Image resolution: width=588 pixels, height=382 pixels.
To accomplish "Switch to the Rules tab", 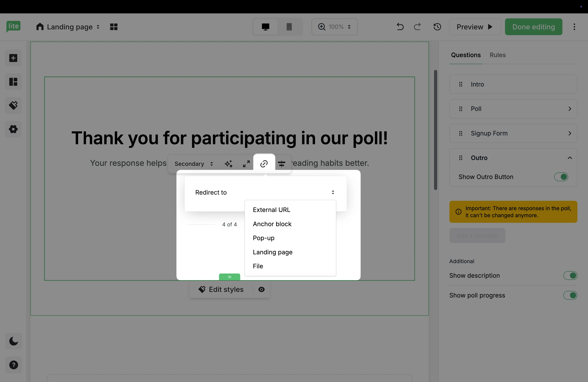I will [497, 55].
